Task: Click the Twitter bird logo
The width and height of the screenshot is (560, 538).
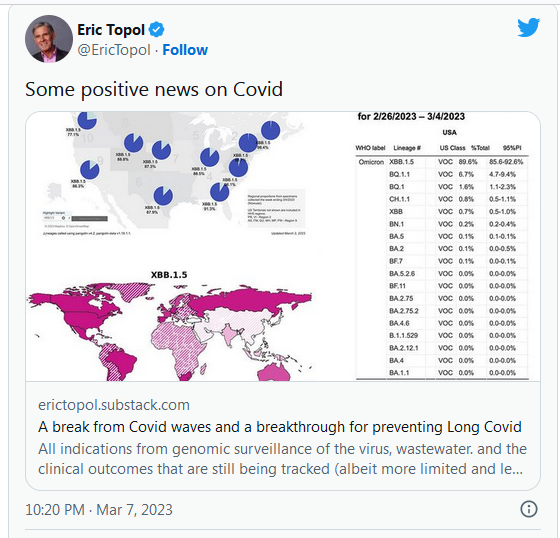Action: point(529,27)
